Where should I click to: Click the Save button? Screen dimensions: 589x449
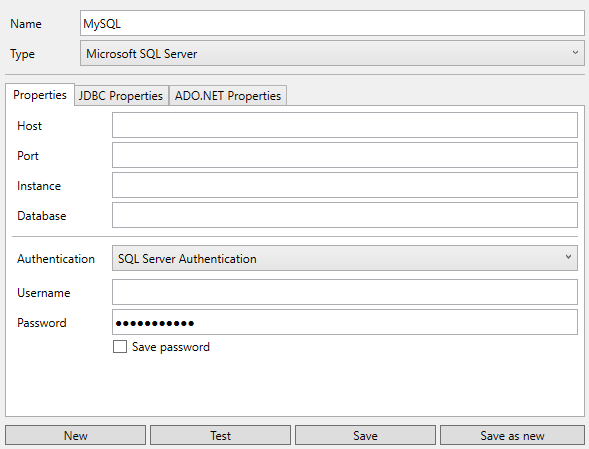365,435
